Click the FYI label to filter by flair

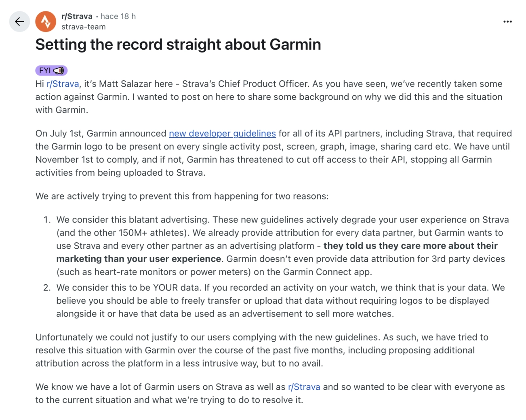tap(44, 70)
